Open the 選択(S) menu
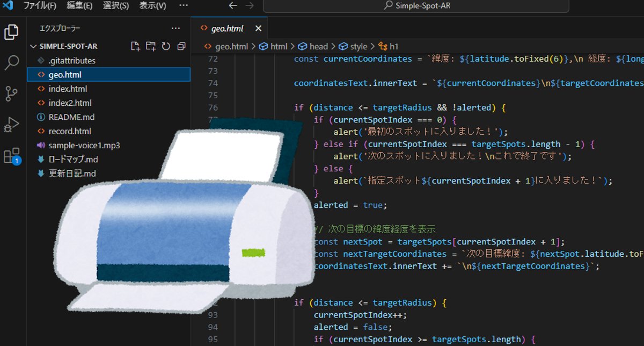Viewport: 644px width, 346px height. [115, 5]
